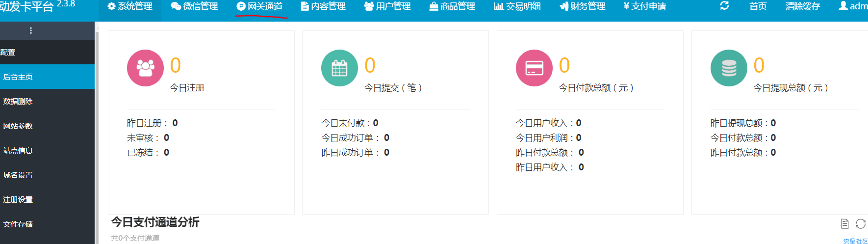Screen dimensions: 868x244
Task: Select 文件存储 in sidebar
Action: (47, 224)
